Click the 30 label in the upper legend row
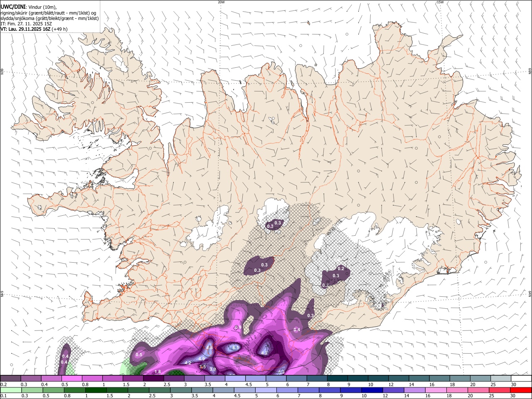Image resolution: width=532 pixels, height=399 pixels. 514,384
